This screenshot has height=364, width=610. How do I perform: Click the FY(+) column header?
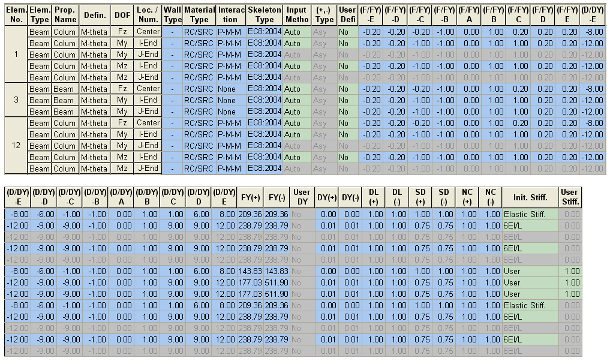[250, 197]
